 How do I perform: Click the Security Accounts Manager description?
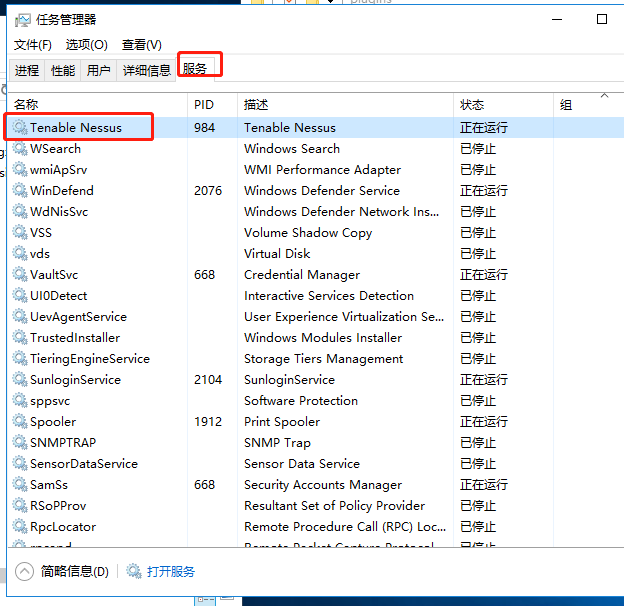[x=323, y=485]
